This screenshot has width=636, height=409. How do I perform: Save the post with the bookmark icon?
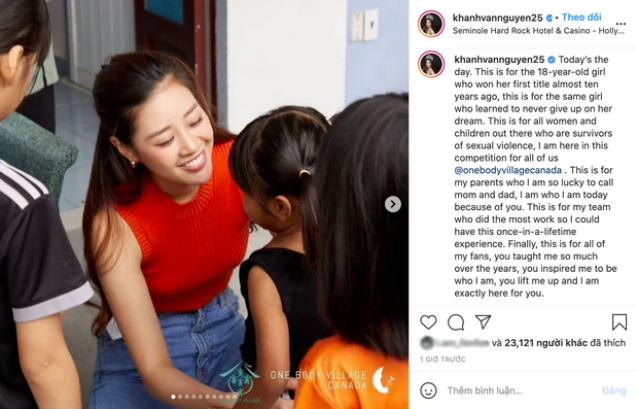pos(619,322)
